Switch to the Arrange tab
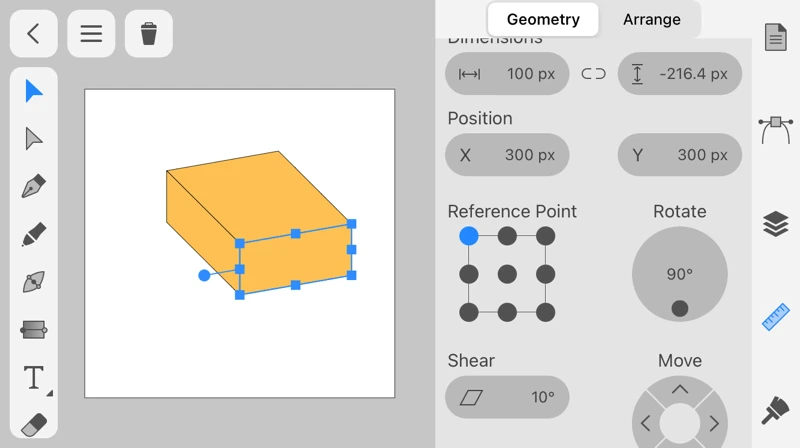This screenshot has width=800, height=448. pyautogui.click(x=651, y=19)
